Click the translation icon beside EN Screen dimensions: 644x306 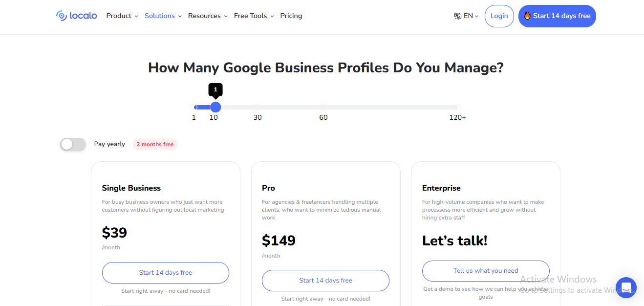(x=457, y=16)
